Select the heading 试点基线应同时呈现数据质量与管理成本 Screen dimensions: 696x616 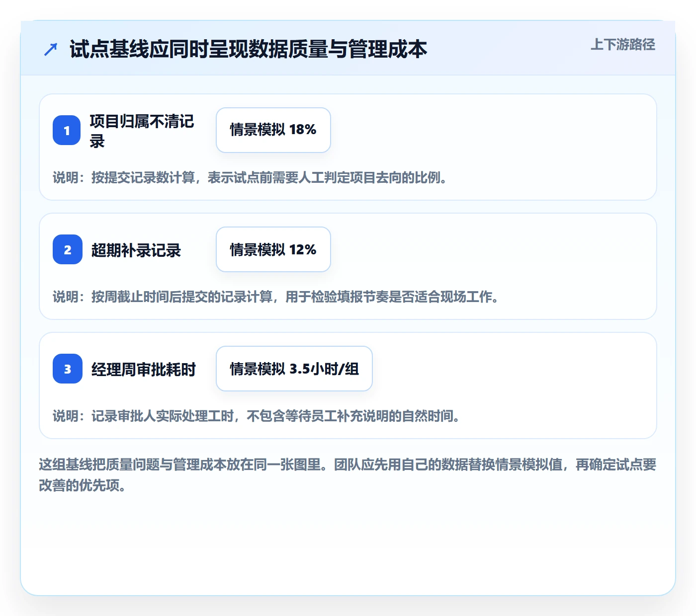pos(249,49)
